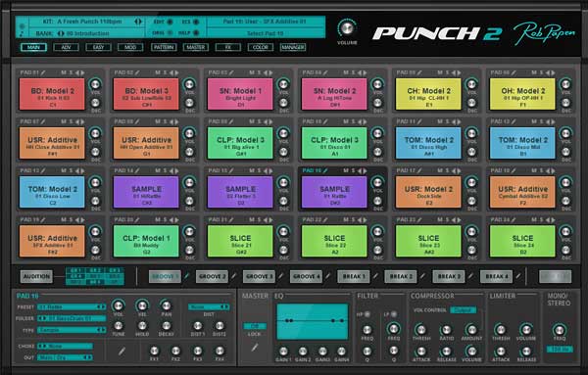Trigger SLICE pad Slice 21

click(240, 241)
